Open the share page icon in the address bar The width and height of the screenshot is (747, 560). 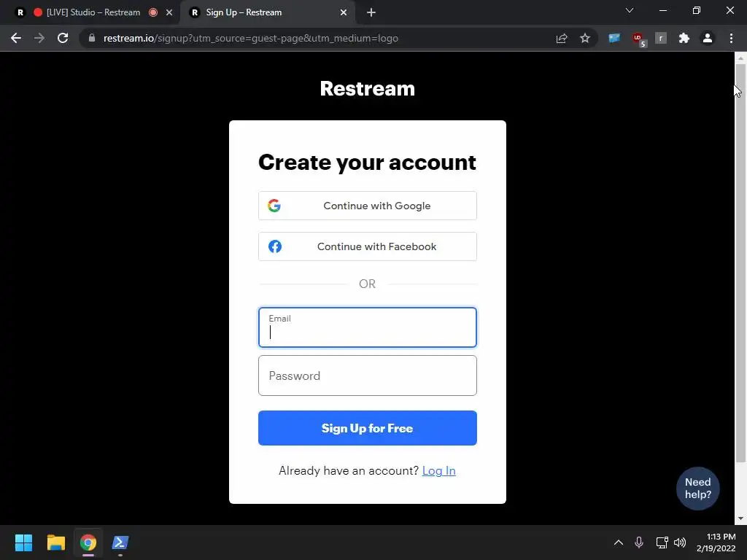pyautogui.click(x=562, y=38)
